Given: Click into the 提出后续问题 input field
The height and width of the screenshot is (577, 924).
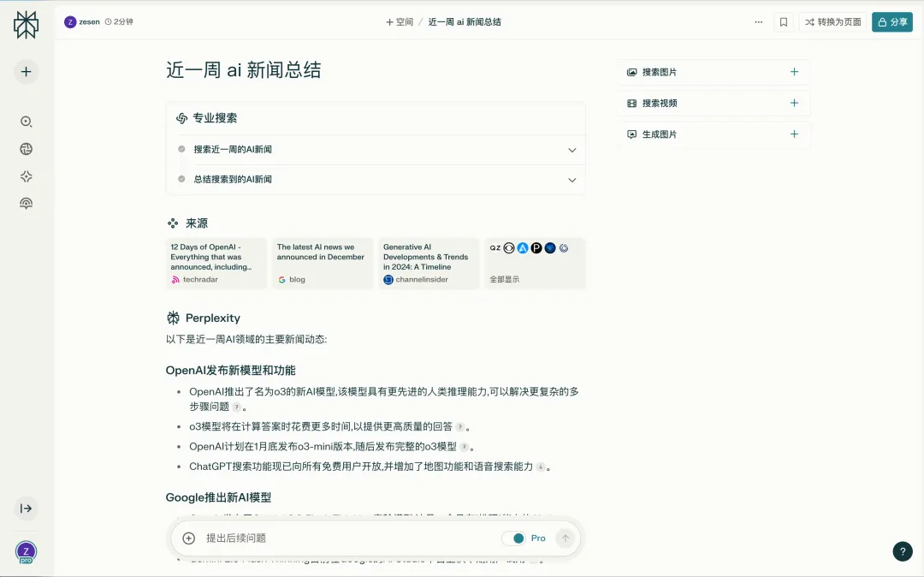Looking at the screenshot, I should (x=347, y=538).
